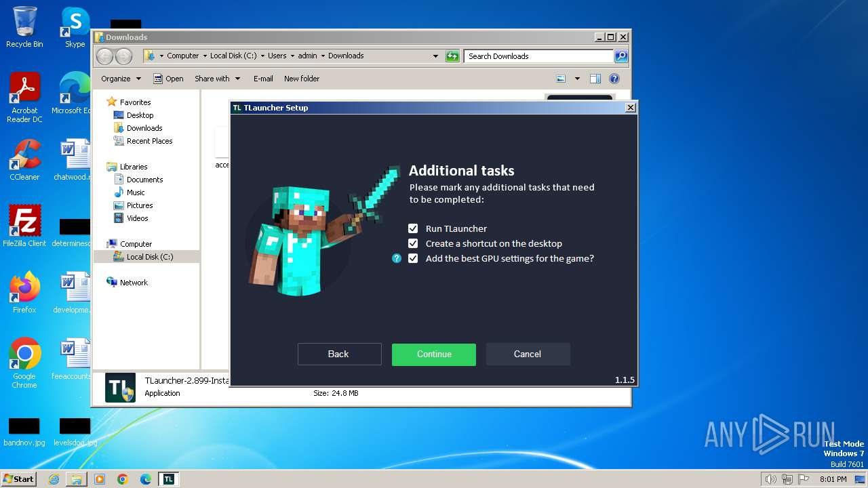The height and width of the screenshot is (488, 868).
Task: Click the green Continue button
Action: point(434,354)
